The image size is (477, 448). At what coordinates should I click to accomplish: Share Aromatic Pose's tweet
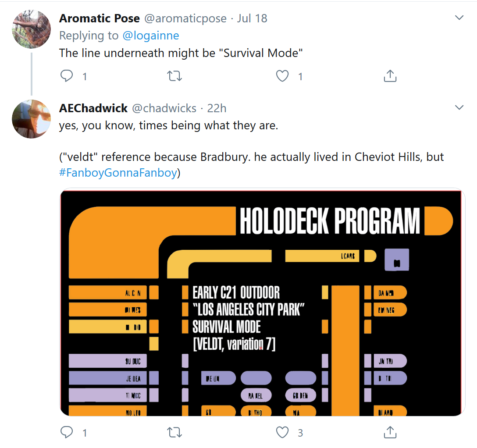pyautogui.click(x=390, y=76)
